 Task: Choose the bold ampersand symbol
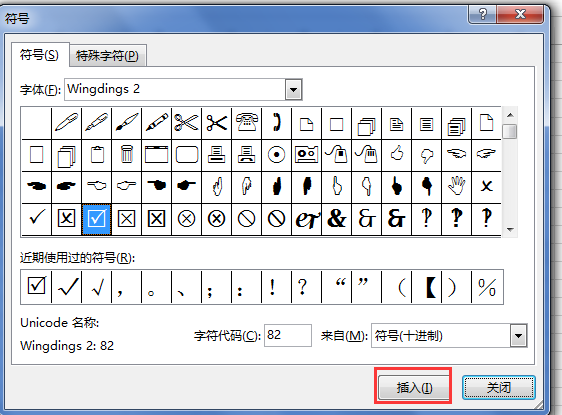(337, 219)
